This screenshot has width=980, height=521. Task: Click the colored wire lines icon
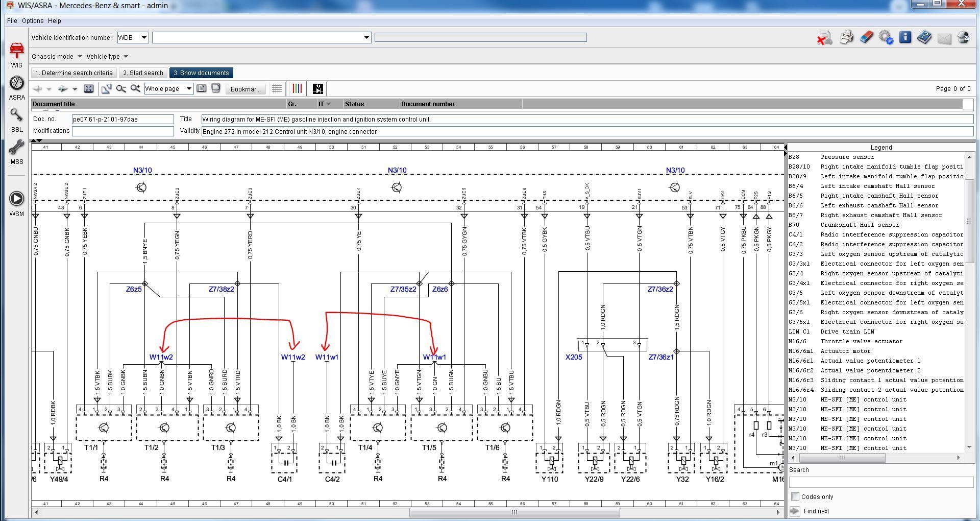(297, 89)
